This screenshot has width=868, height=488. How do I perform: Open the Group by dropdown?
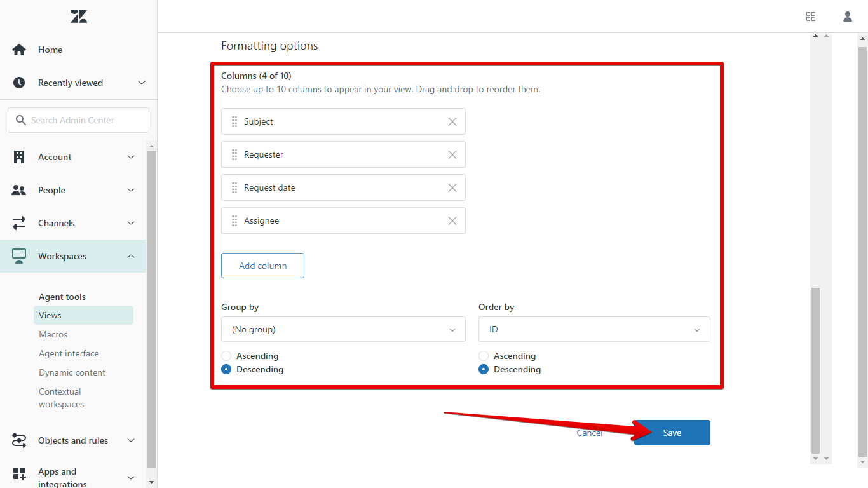click(x=343, y=329)
